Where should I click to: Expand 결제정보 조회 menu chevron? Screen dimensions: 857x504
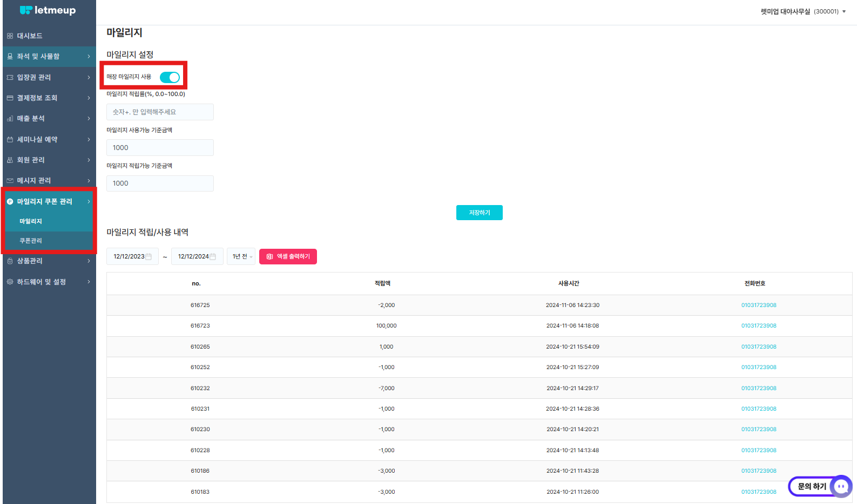pyautogui.click(x=89, y=98)
